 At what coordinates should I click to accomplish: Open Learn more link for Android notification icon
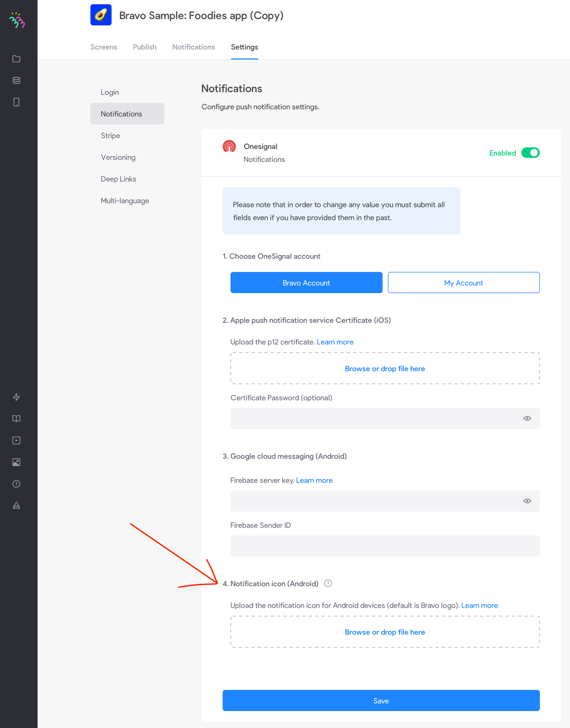(480, 606)
